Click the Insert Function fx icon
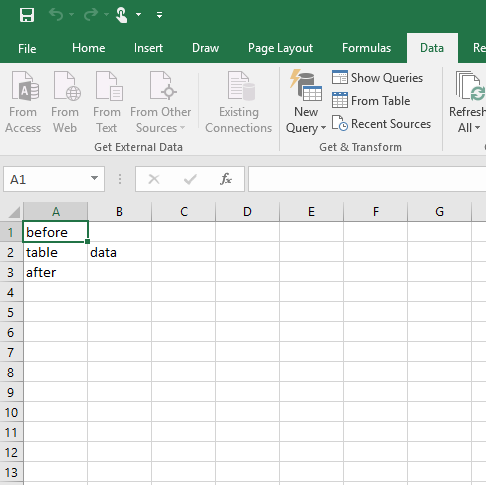Screen dimensions: 486x485 point(226,179)
